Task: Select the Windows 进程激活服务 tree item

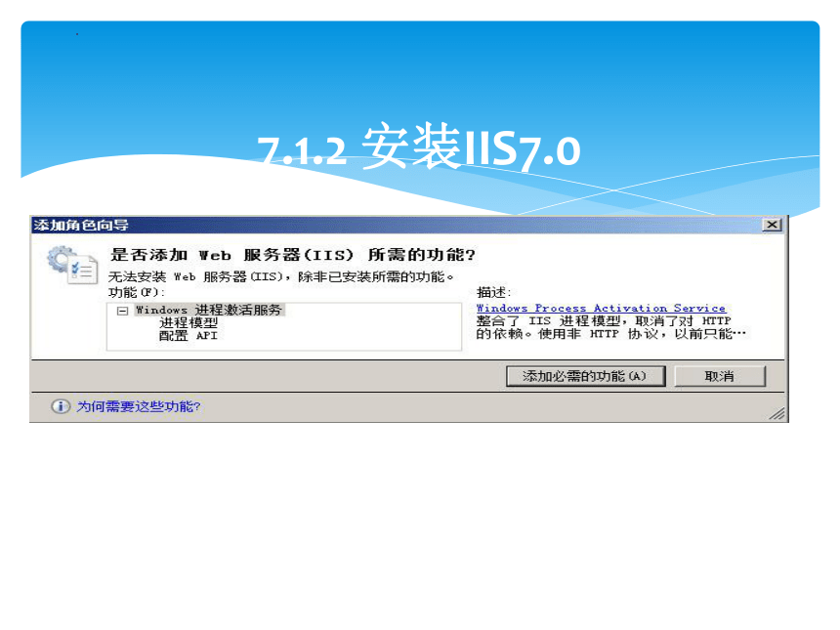Action: coord(209,310)
